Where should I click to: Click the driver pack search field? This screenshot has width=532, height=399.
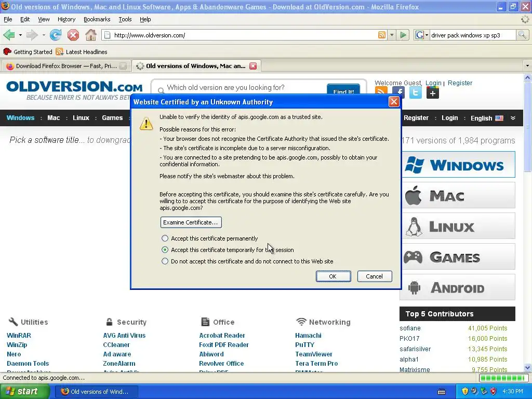pos(473,35)
